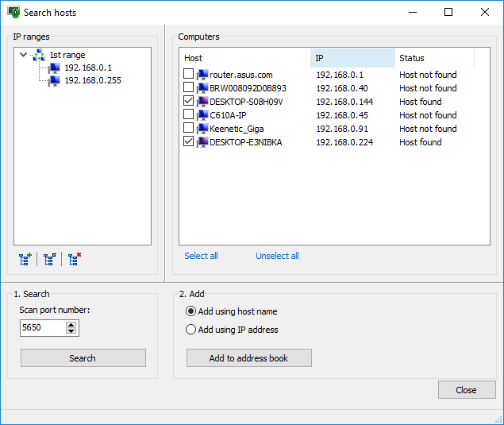Screen dimensions: 504x425
Task: Click the computer icon beside 192.168.0.255
Action: (x=54, y=80)
